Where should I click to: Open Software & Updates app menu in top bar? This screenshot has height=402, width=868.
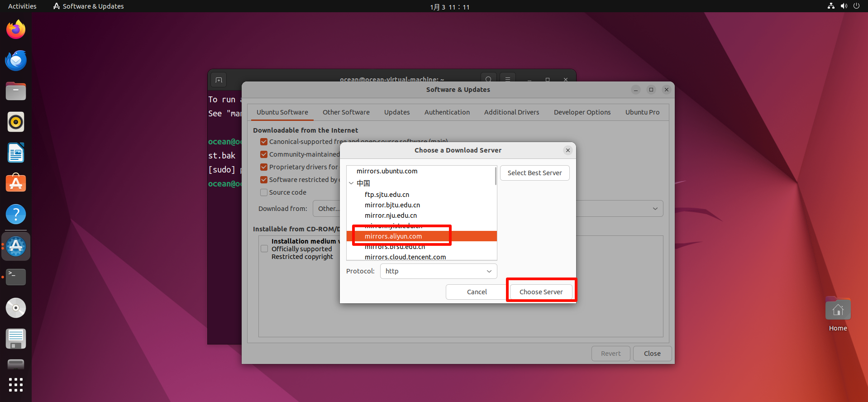[89, 6]
